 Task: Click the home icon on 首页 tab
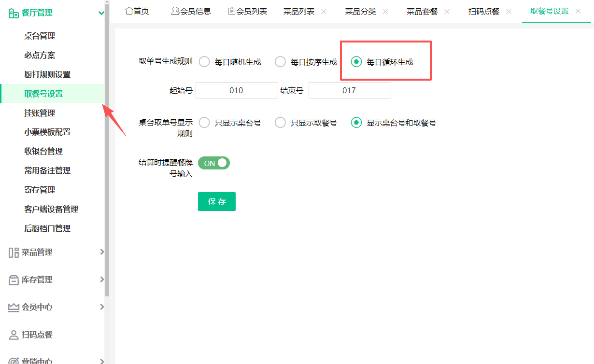coord(129,11)
